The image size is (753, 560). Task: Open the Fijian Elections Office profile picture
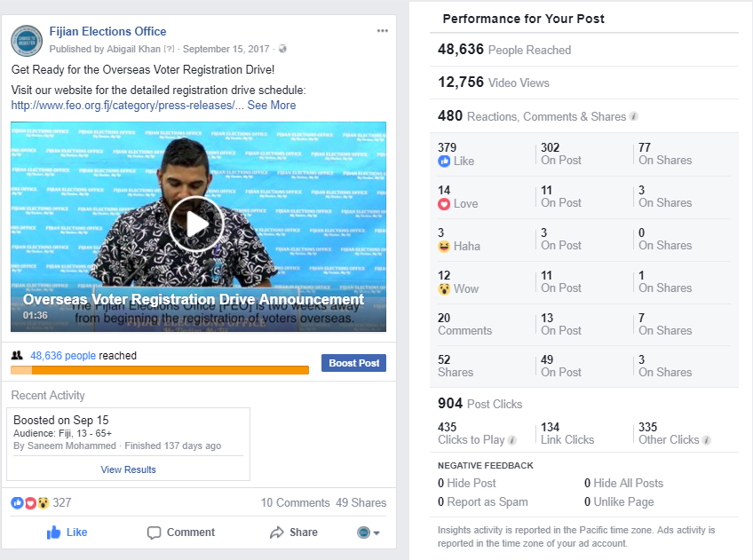pyautogui.click(x=27, y=41)
